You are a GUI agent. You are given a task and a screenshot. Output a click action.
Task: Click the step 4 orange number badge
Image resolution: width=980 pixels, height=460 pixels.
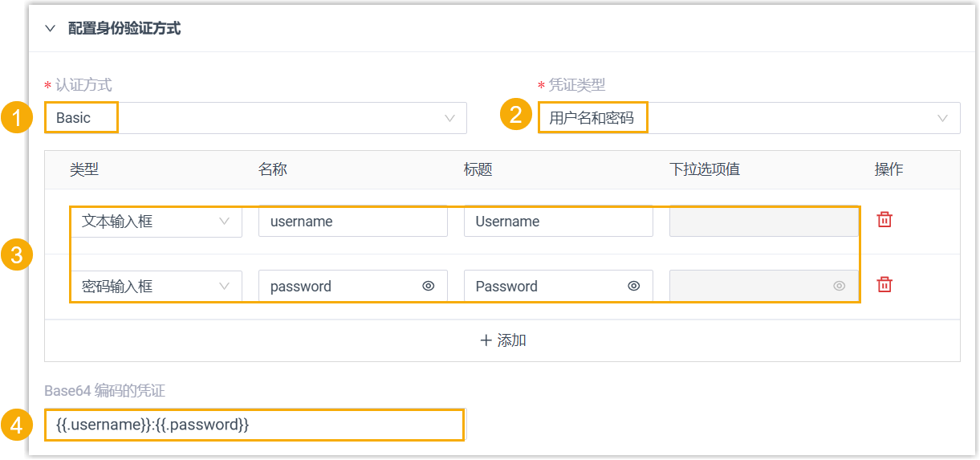[x=17, y=425]
